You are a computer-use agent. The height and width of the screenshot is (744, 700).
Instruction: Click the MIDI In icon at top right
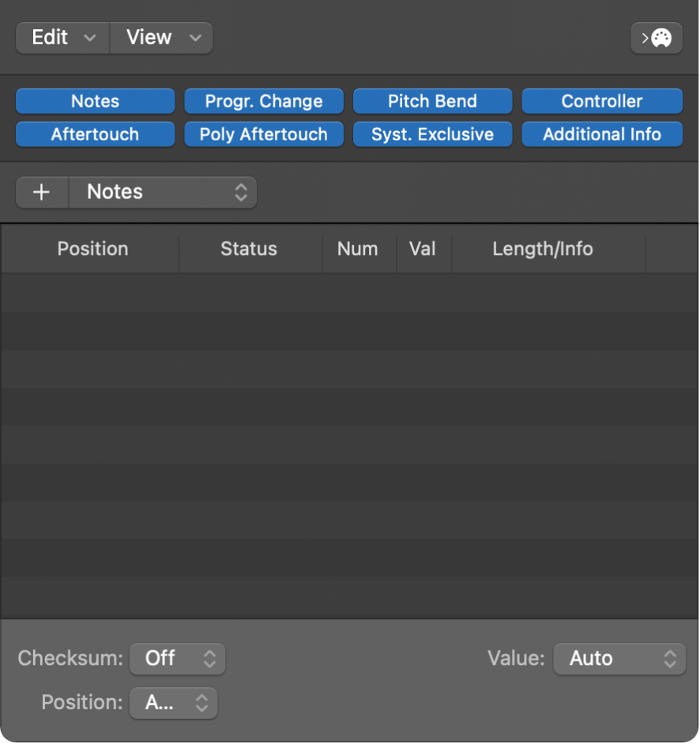tap(656, 38)
